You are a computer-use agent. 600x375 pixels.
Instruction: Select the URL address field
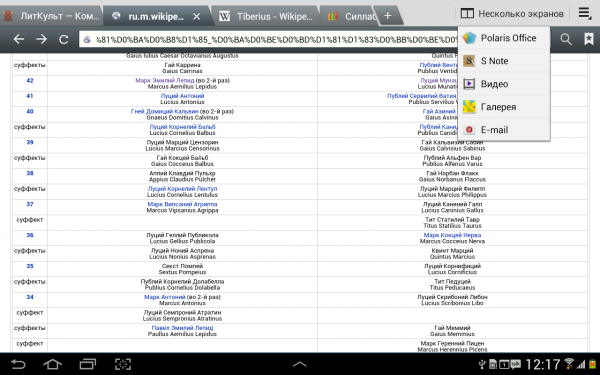268,39
